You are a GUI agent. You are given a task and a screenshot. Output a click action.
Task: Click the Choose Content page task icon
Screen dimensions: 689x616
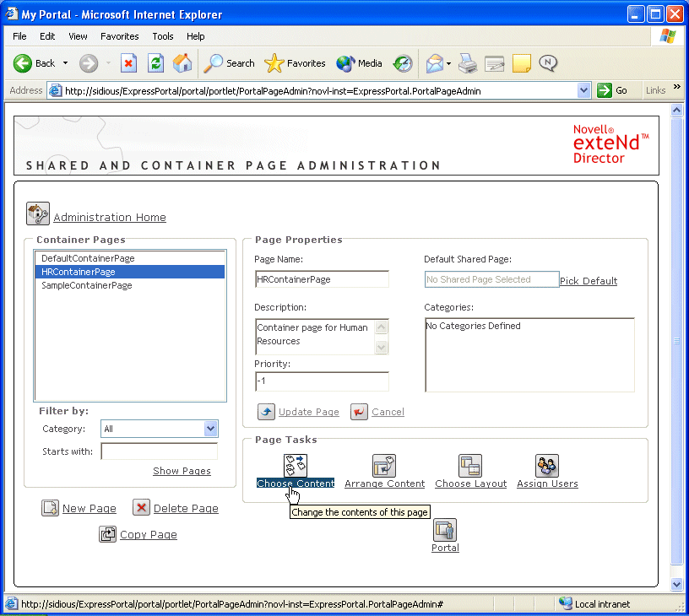(x=296, y=465)
